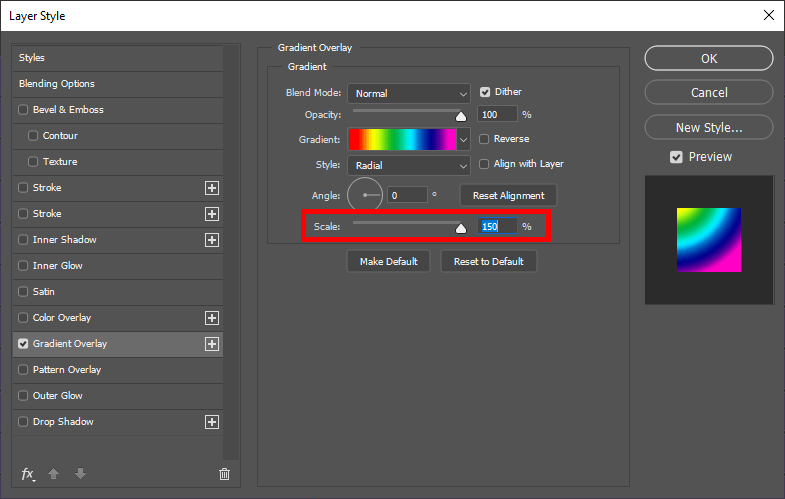Enable Bevel & Emboss checkbox
The width and height of the screenshot is (785, 499).
click(23, 110)
